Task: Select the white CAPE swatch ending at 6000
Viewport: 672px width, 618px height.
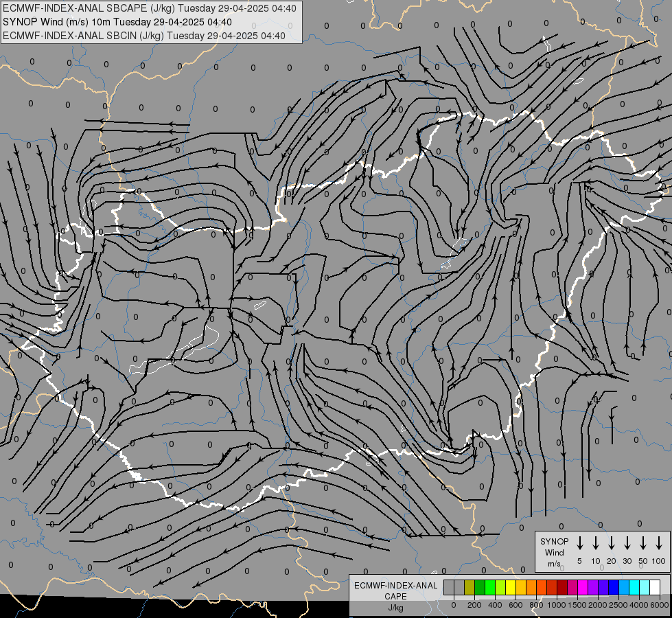Action: [655, 588]
